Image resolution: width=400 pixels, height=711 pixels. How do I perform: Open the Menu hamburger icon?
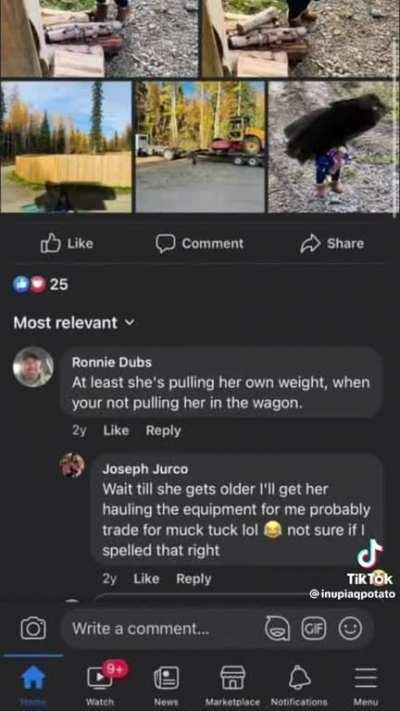366,685
